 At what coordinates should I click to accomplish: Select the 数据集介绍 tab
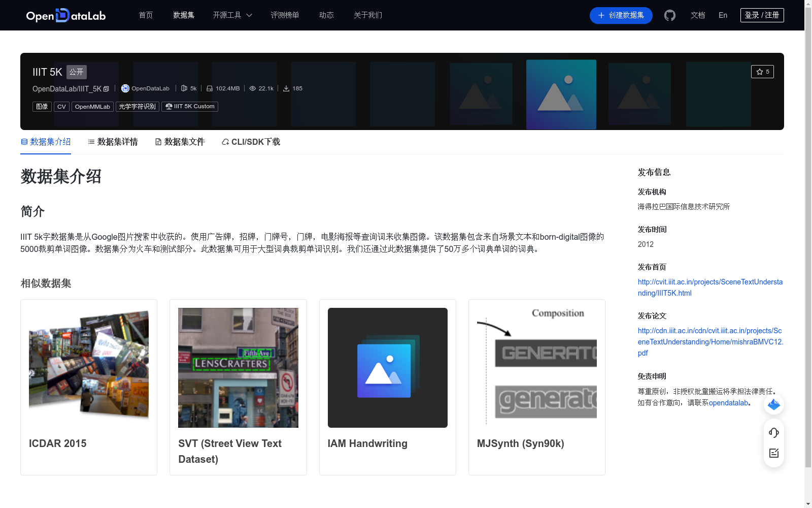coord(46,142)
